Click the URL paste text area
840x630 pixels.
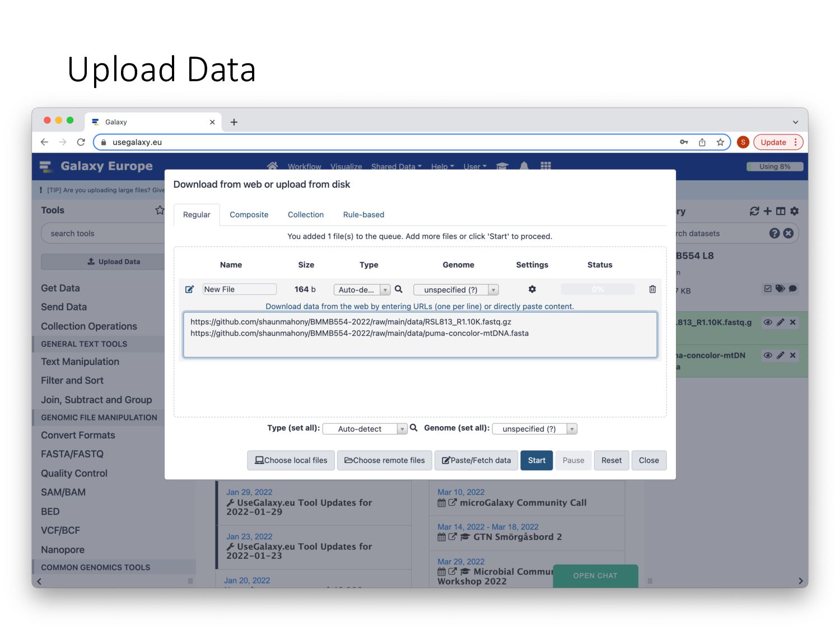point(420,335)
